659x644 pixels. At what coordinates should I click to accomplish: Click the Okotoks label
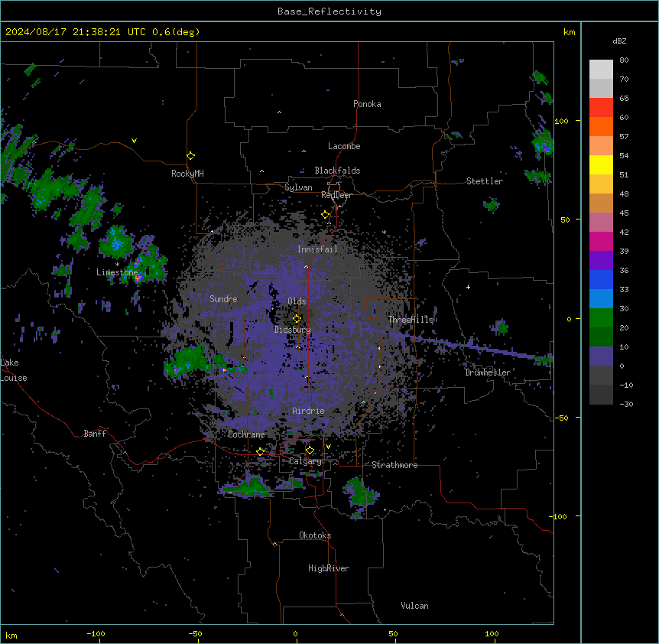pos(315,535)
